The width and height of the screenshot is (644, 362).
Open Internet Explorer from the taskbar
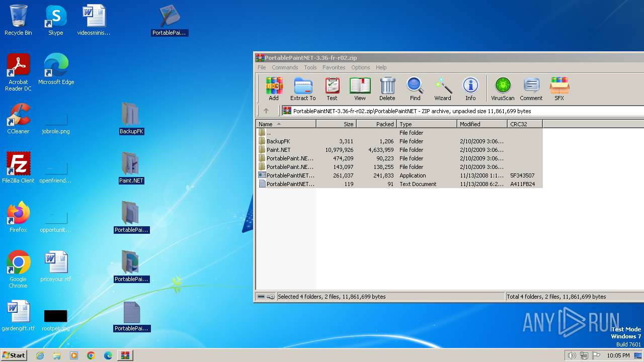(x=40, y=355)
